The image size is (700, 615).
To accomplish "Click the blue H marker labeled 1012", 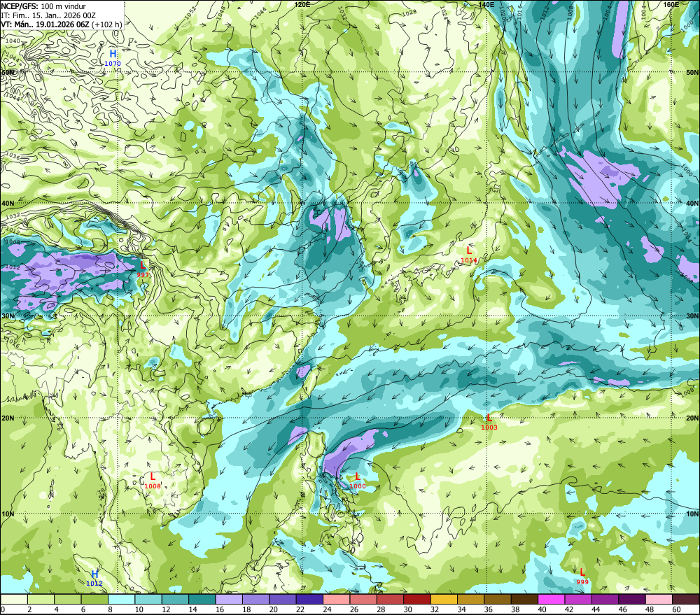I will pyautogui.click(x=94, y=578).
